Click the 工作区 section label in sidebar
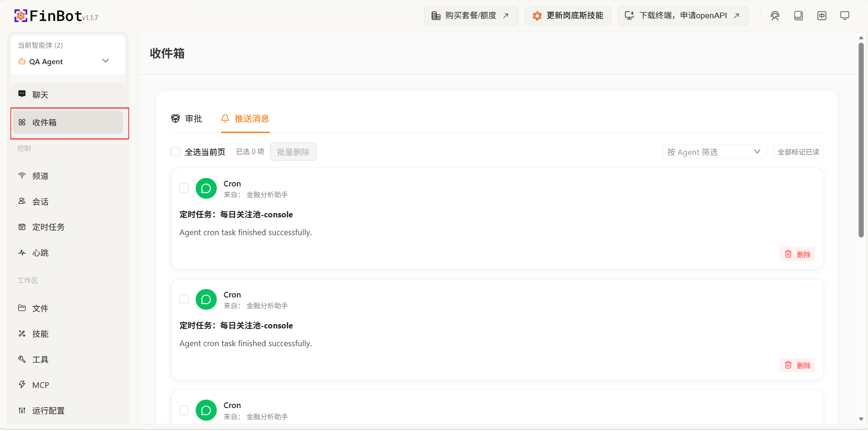The height and width of the screenshot is (431, 868). pos(28,280)
